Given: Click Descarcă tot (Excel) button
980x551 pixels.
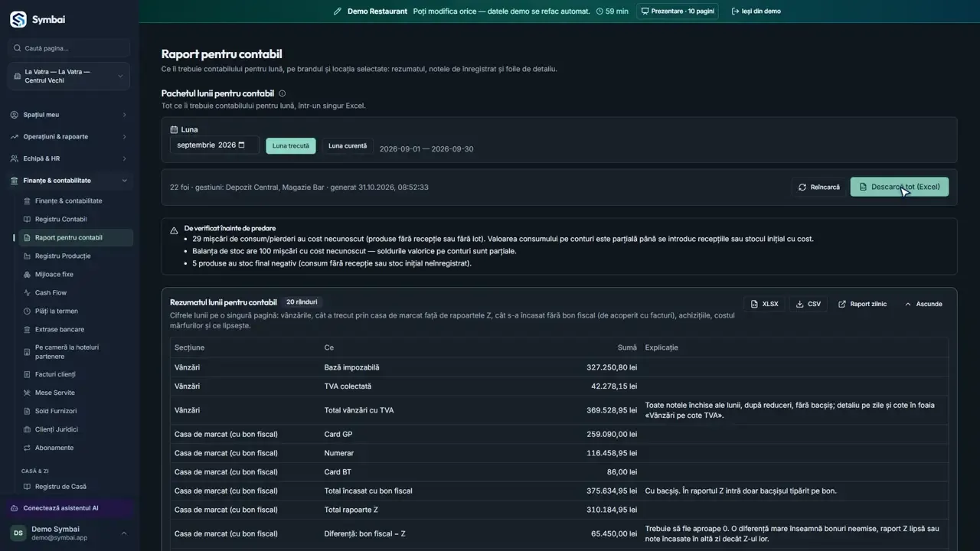Looking at the screenshot, I should click(x=899, y=187).
